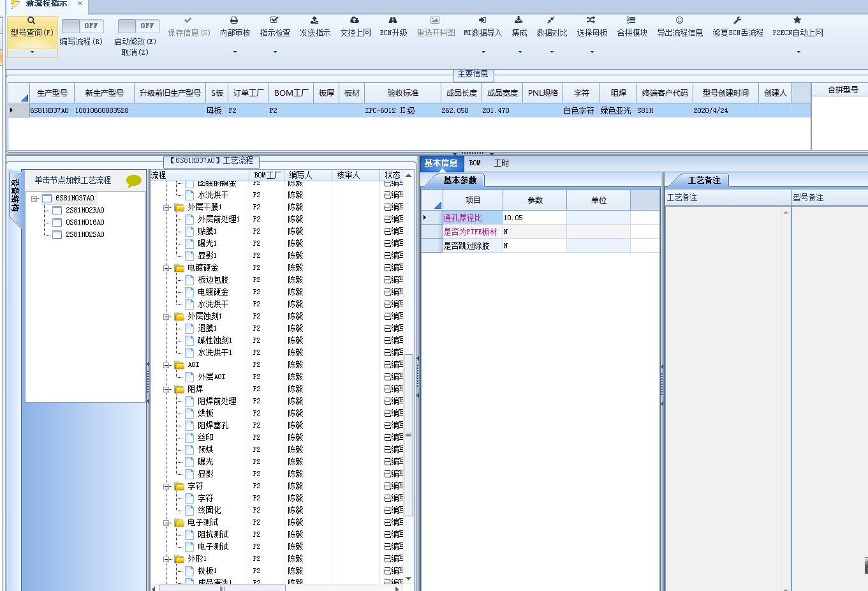Click the 合拼模块 list icon
The height and width of the screenshot is (591, 868).
click(x=631, y=20)
